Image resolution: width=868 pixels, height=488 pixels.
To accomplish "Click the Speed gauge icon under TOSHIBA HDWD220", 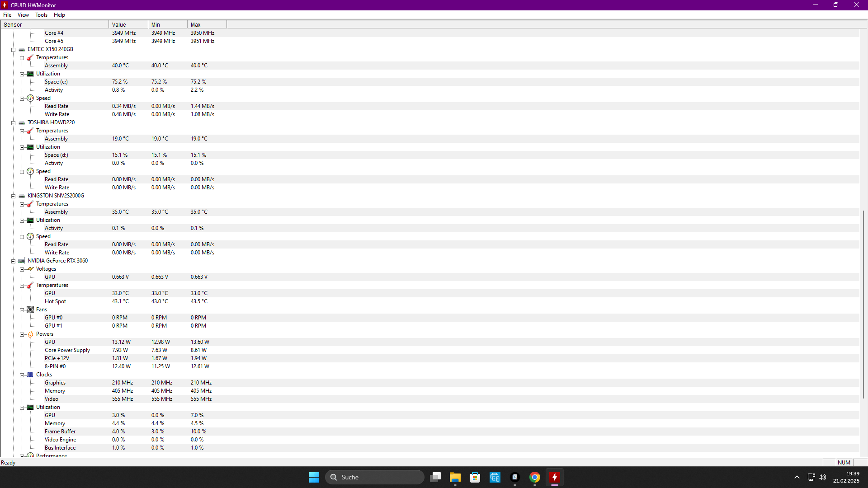I will tap(30, 171).
